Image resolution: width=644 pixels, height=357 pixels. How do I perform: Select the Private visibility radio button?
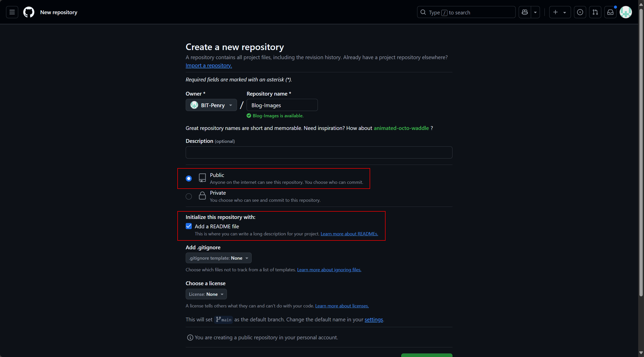pos(189,196)
